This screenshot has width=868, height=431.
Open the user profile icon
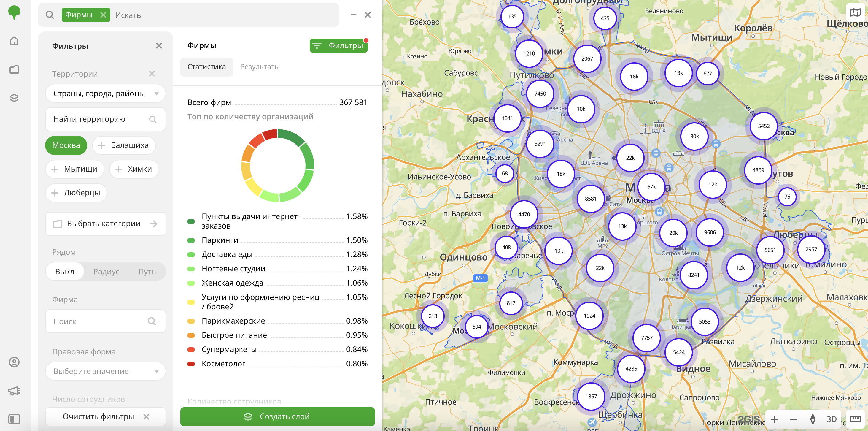coord(14,362)
